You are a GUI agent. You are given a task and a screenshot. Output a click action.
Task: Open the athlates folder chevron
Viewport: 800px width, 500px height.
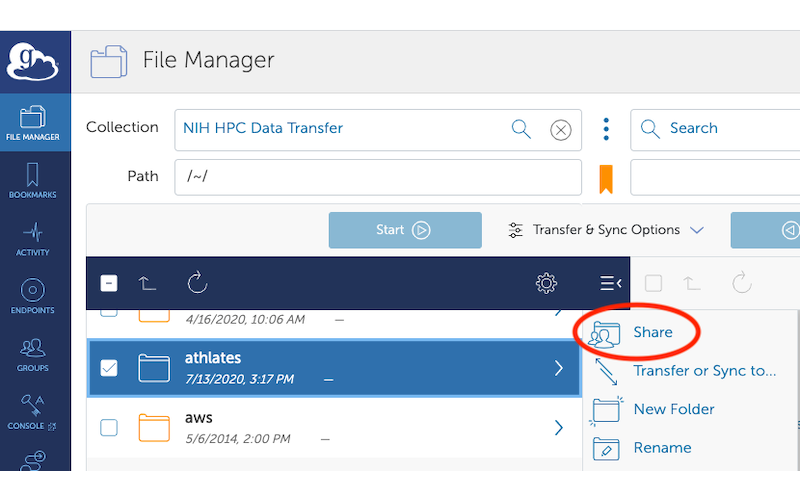coord(559,368)
